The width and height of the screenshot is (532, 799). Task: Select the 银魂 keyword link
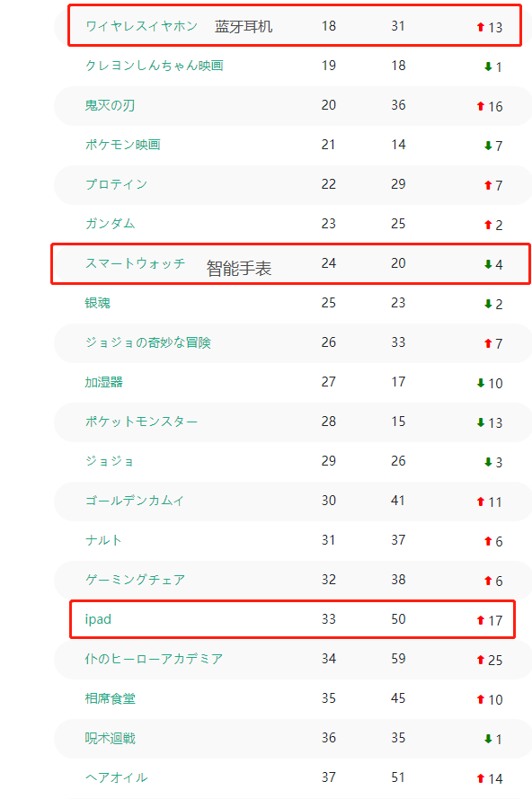97,303
